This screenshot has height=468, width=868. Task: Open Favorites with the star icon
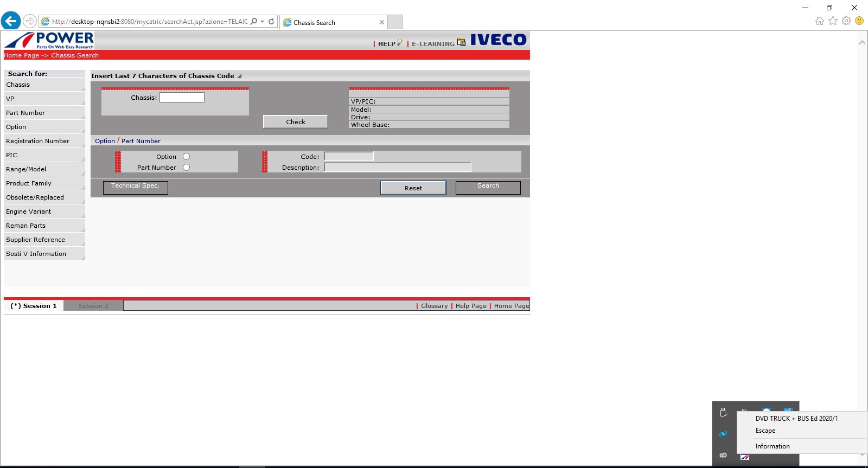(x=833, y=21)
